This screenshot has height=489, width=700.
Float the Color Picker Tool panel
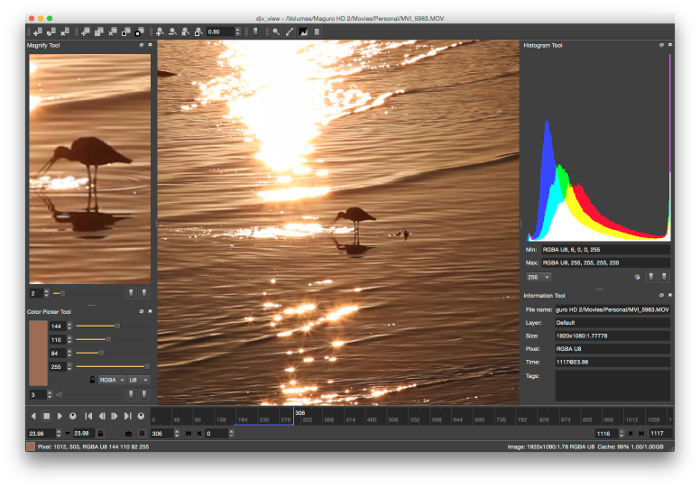tap(142, 311)
